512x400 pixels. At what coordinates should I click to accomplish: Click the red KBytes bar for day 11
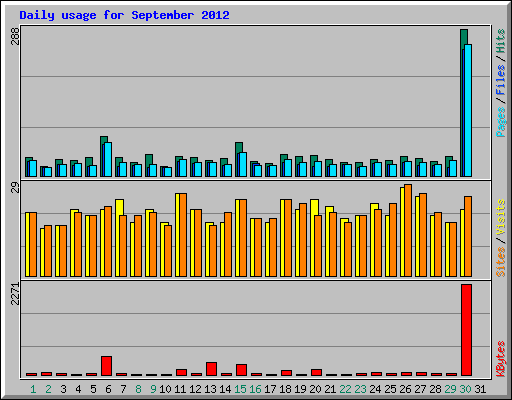[x=181, y=372]
